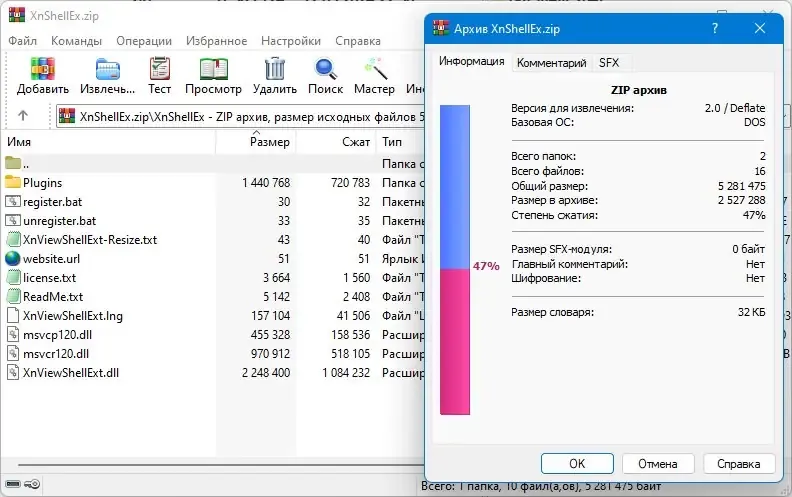The image size is (792, 497).
Task: Select the Plugins folder icon
Action: tap(13, 182)
